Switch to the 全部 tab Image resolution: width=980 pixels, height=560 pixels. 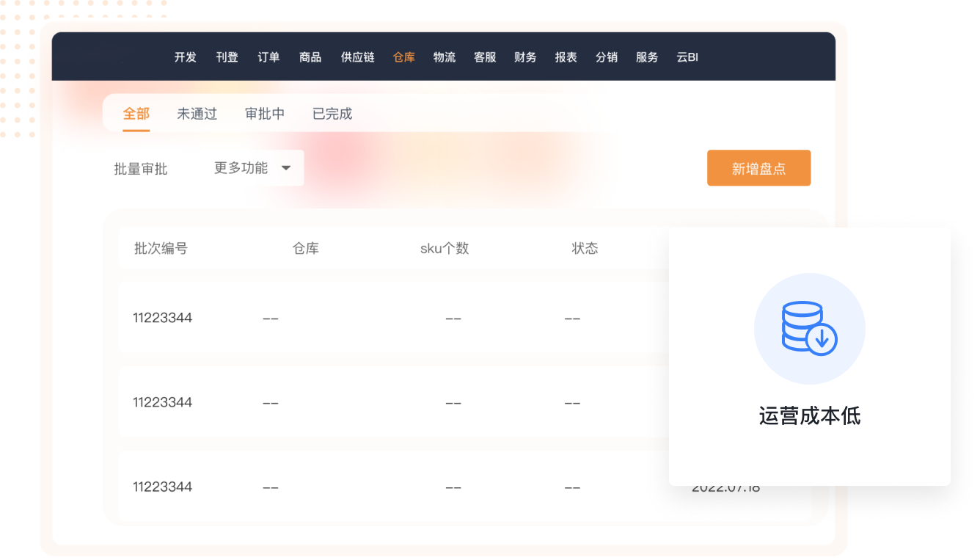click(136, 114)
